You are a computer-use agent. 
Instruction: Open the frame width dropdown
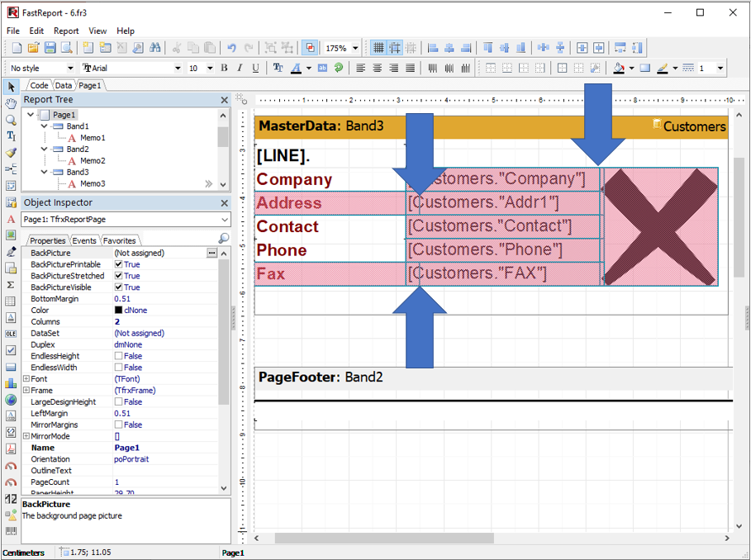720,69
